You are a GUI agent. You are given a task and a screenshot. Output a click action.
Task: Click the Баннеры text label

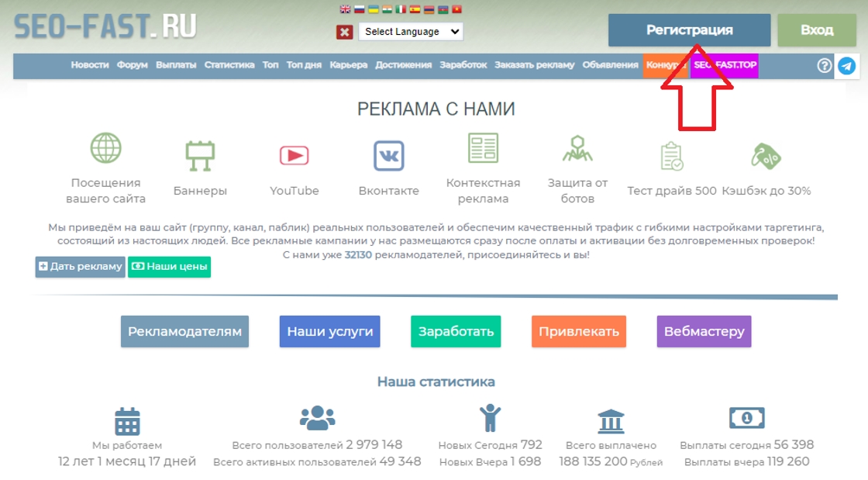200,191
